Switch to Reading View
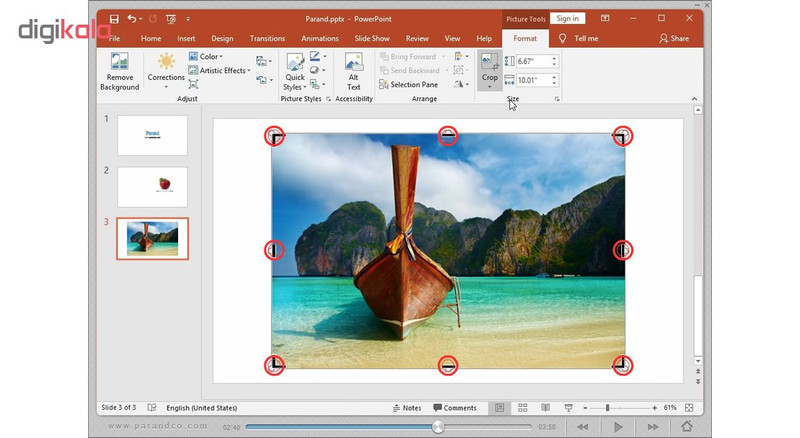Viewport: 800px width, 438px height. [545, 408]
